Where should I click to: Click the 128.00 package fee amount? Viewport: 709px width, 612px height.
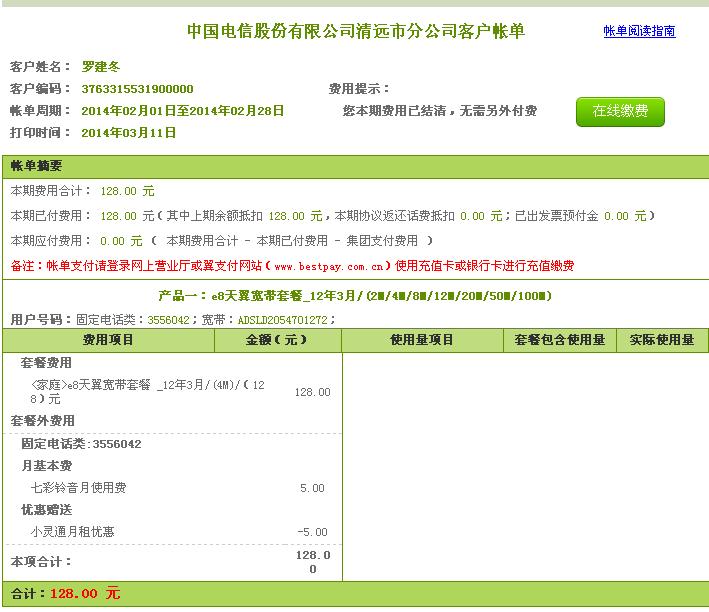pos(312,392)
